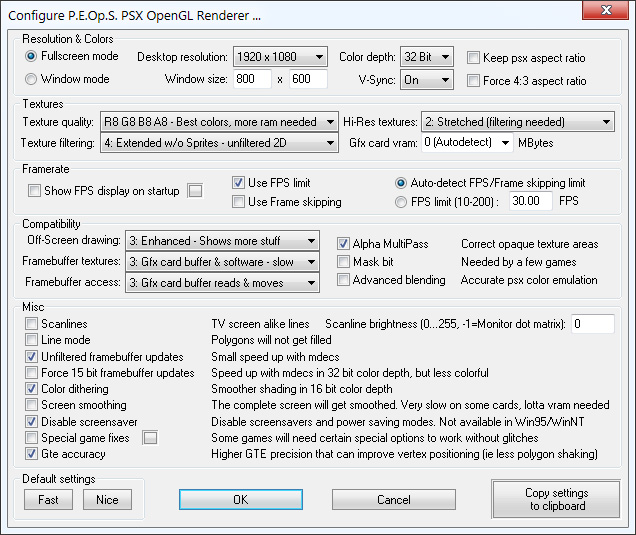The image size is (636, 535).
Task: Click small button next to FPS display option
Action: pyautogui.click(x=195, y=191)
